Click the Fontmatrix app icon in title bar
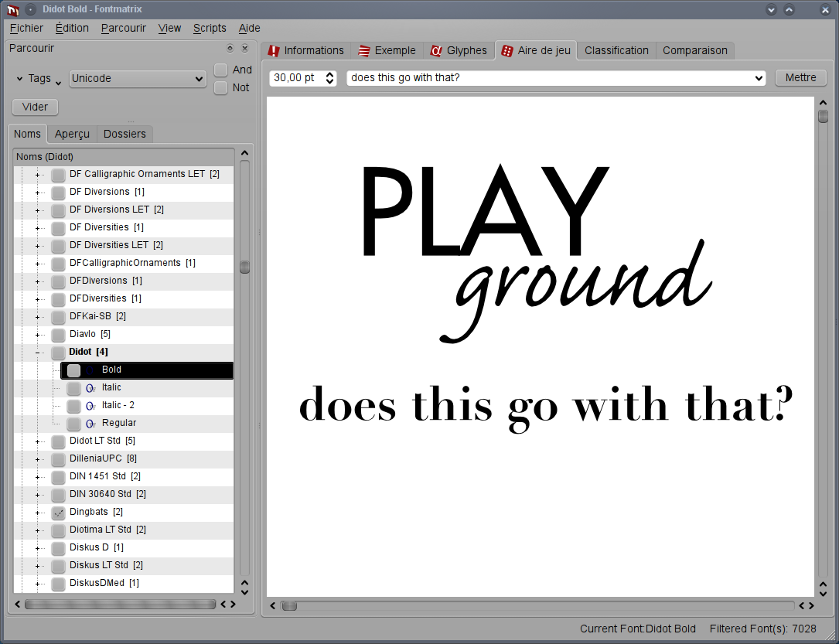The height and width of the screenshot is (644, 839). (13, 9)
